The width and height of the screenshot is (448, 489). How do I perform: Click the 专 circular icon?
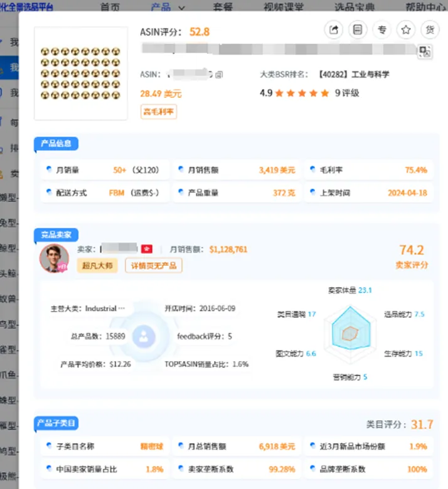click(382, 30)
